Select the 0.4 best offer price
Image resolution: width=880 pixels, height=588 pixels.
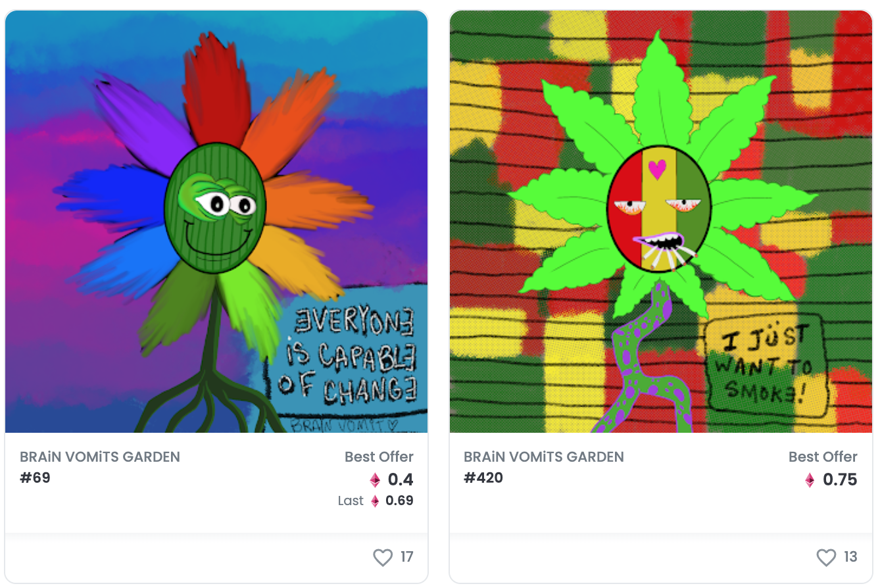tap(401, 480)
